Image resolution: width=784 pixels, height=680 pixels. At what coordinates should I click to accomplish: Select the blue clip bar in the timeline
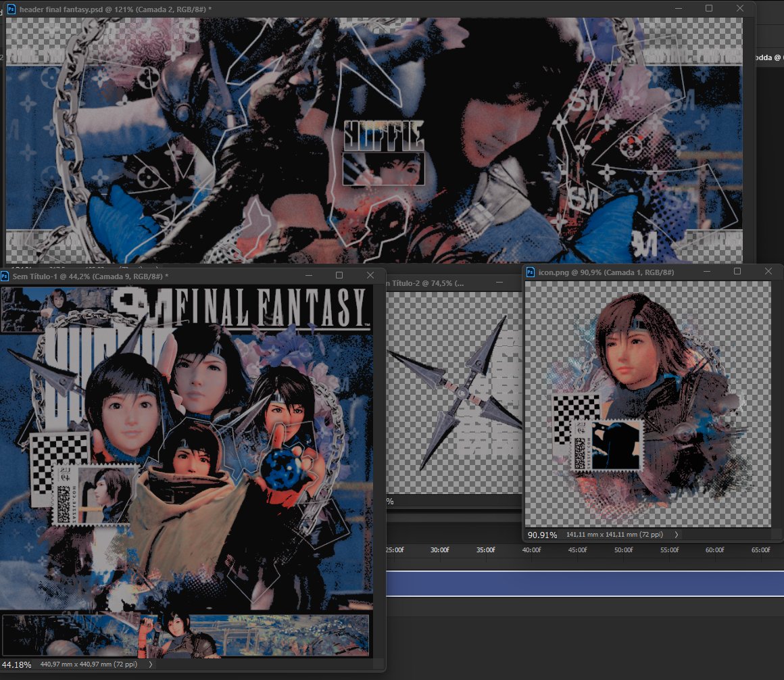(x=585, y=583)
